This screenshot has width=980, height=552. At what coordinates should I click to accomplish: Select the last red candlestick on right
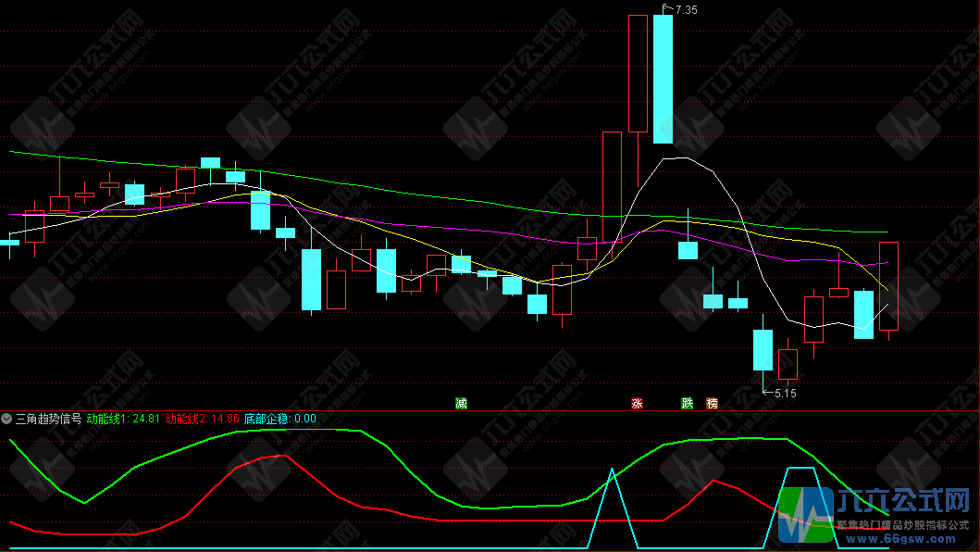[888, 286]
